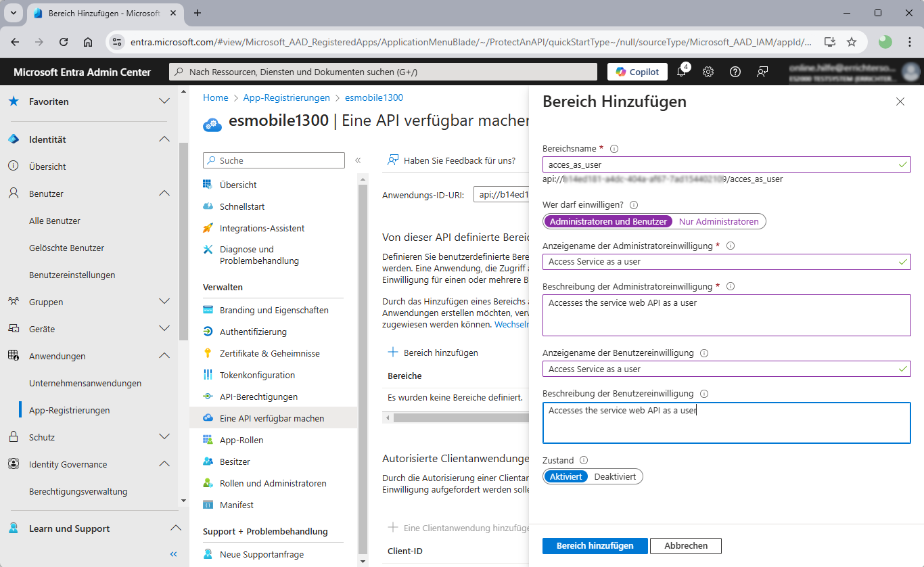Set Zustand to Aktiviert

[x=565, y=476]
